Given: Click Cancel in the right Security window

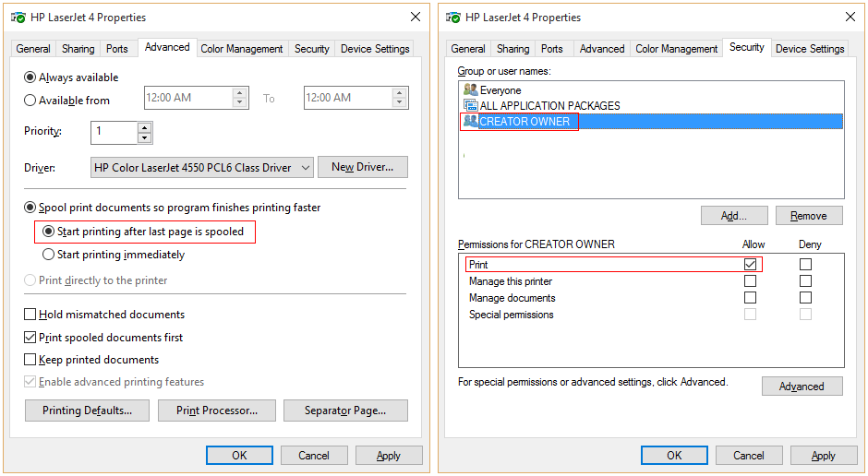Looking at the screenshot, I should pos(749,455).
